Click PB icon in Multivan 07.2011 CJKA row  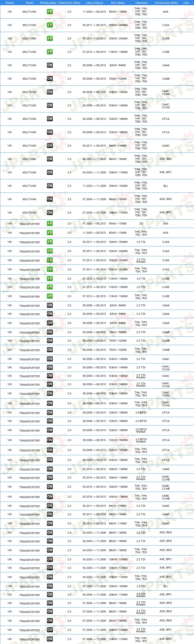50,38
